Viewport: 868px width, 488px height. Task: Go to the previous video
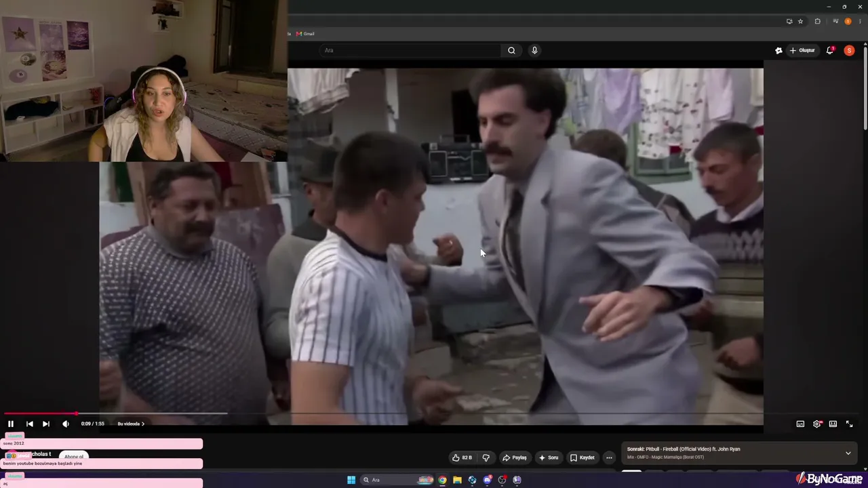tap(29, 424)
